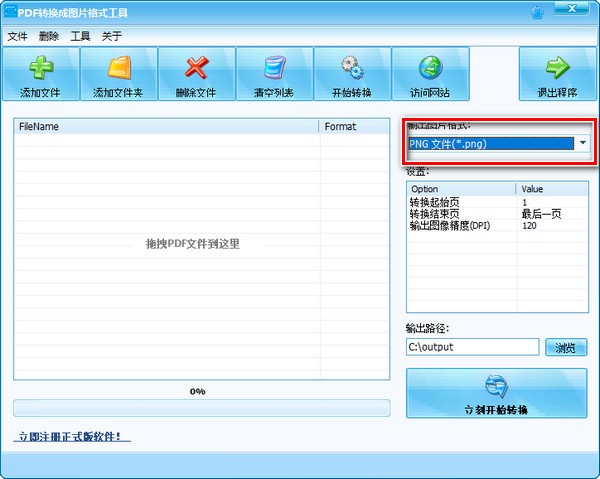Hit the 开始转换 gears icon
The image size is (600, 479).
pos(352,69)
